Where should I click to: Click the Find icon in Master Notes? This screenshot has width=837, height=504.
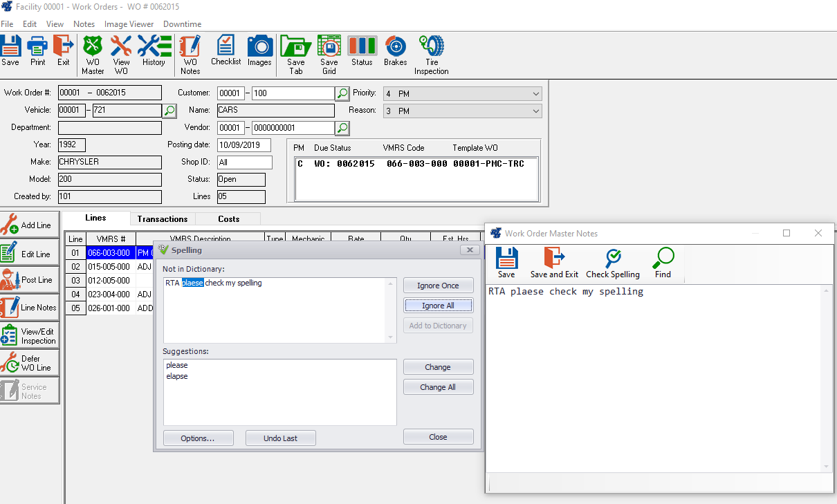click(663, 263)
